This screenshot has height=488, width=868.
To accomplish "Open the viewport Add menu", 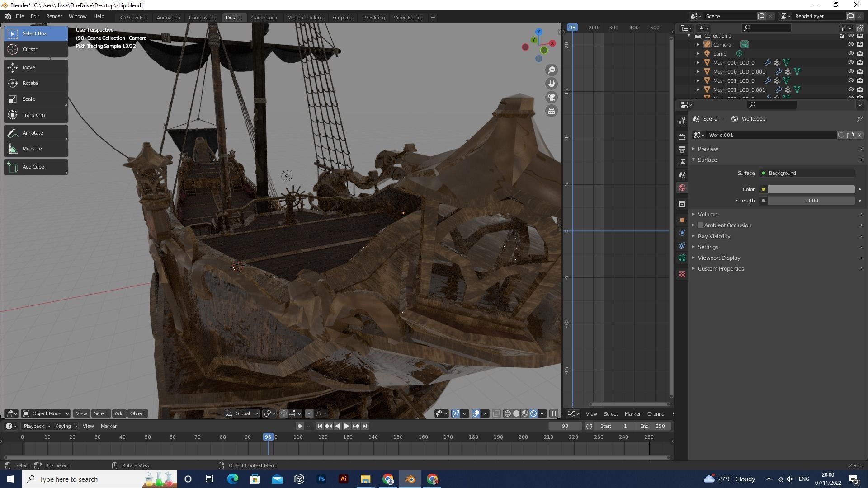I will (x=119, y=413).
